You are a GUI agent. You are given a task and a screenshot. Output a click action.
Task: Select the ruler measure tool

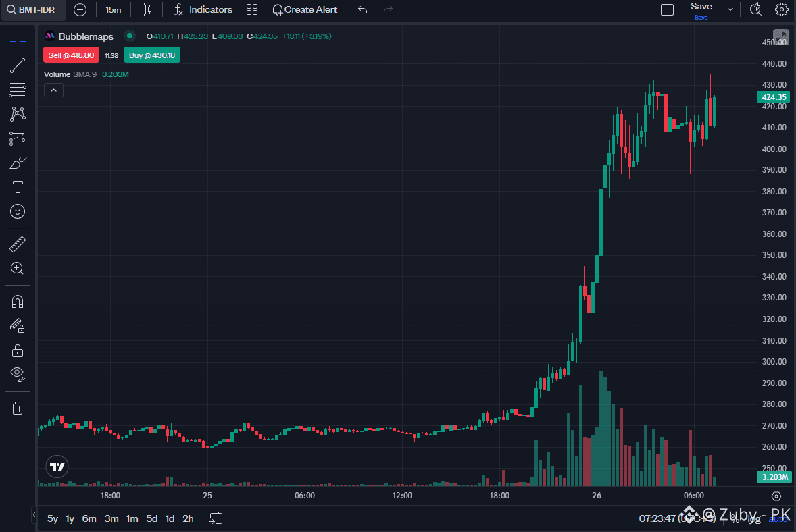18,244
